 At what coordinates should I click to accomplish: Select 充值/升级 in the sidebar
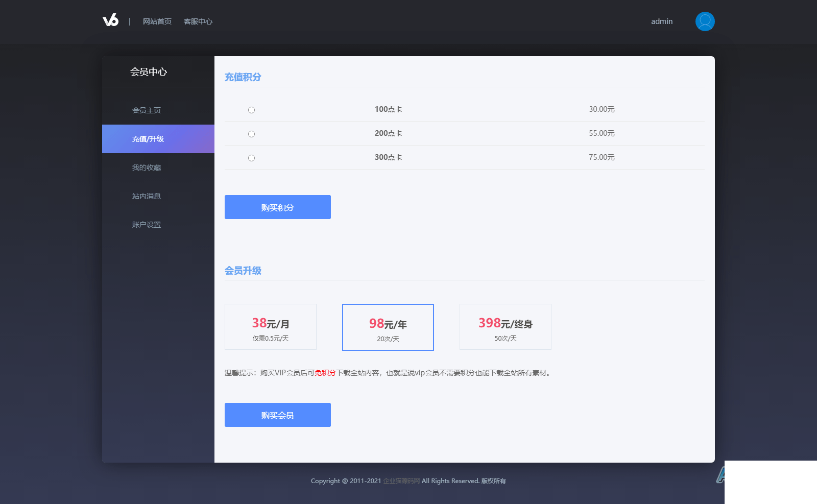tap(148, 139)
